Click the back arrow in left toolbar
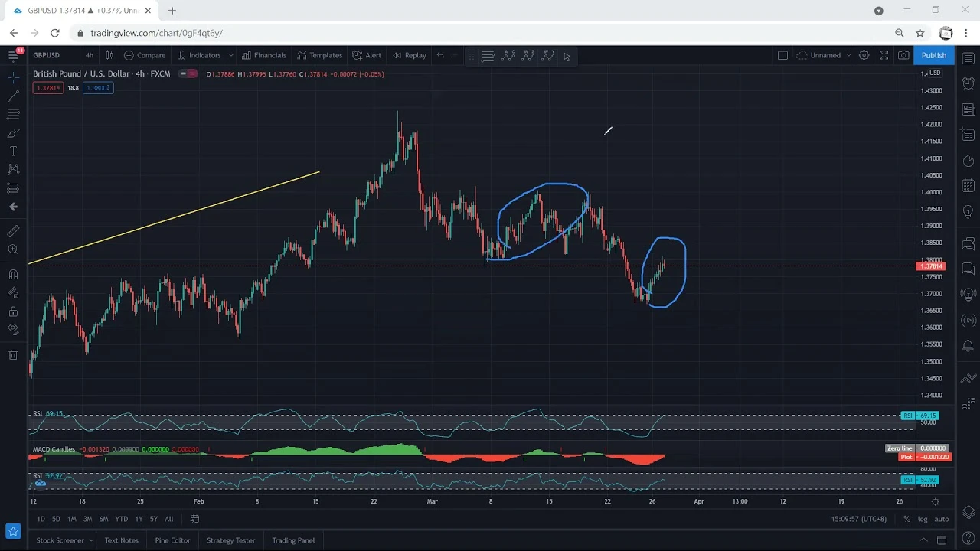This screenshot has width=980, height=551. (x=13, y=207)
